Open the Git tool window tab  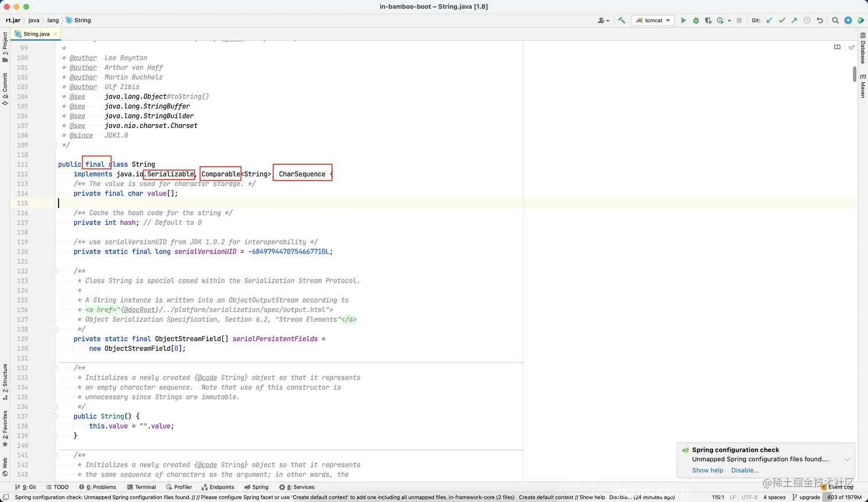pyautogui.click(x=25, y=487)
